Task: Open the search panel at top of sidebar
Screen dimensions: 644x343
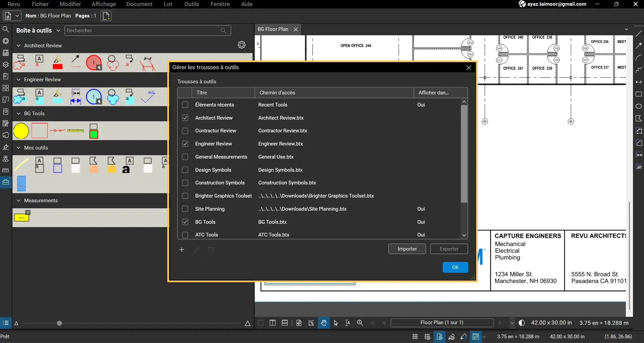Action: click(x=5, y=29)
